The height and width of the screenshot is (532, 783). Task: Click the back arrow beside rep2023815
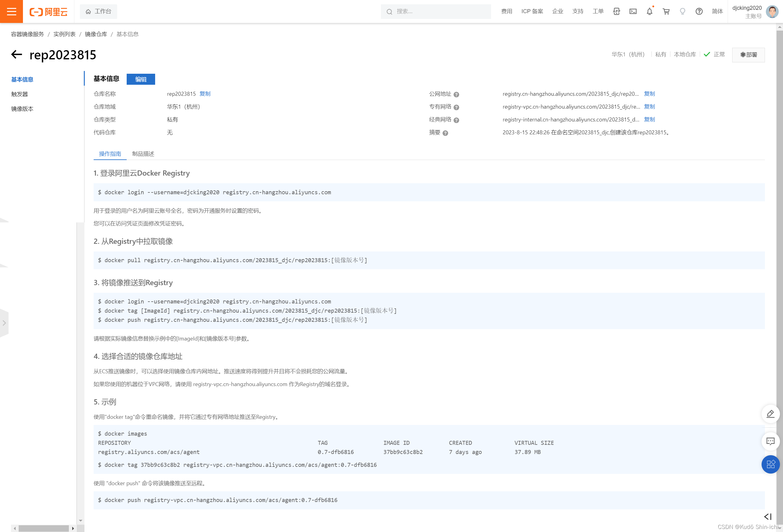click(17, 54)
